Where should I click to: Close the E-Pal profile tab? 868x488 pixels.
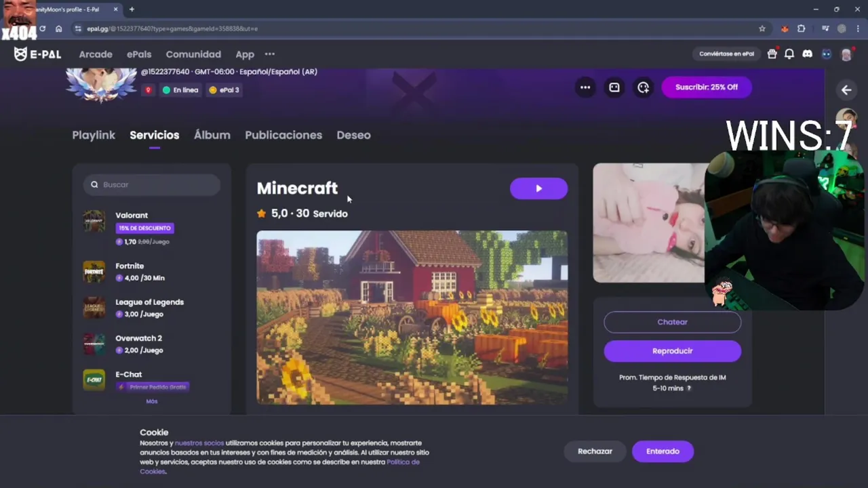(x=116, y=9)
